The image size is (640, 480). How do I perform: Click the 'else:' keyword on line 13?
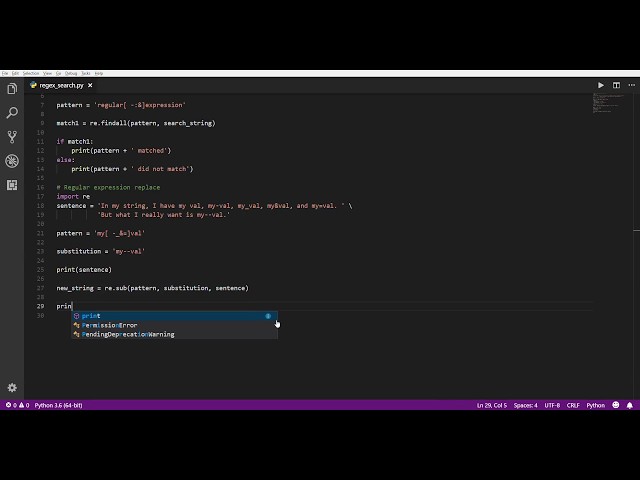click(66, 160)
